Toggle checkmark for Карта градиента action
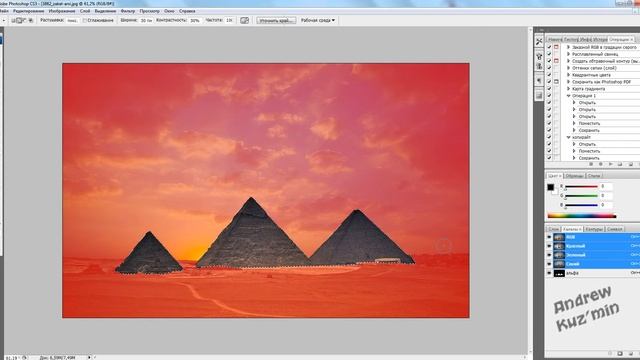Viewport: 640px width, 360px height. [549, 89]
